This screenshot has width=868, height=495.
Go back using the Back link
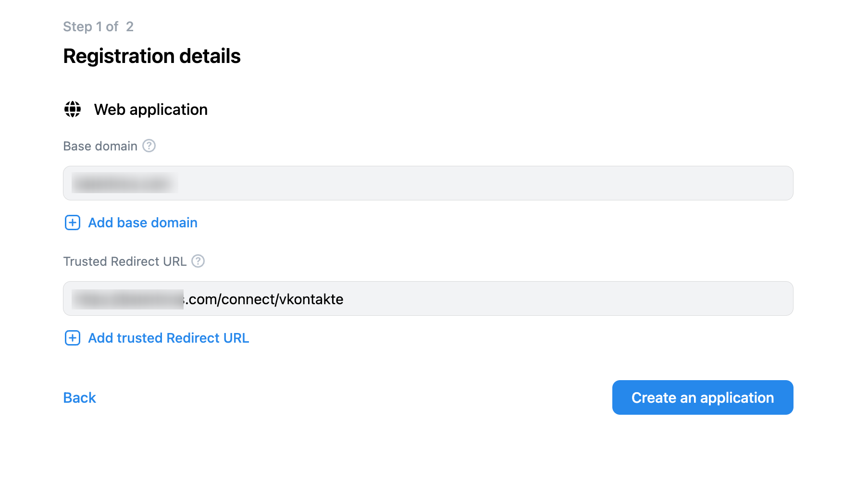[80, 397]
